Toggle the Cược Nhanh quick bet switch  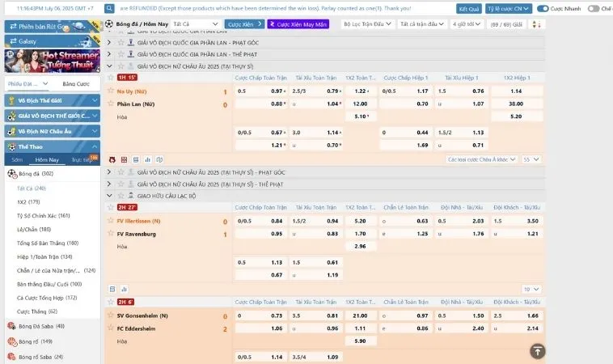544,8
